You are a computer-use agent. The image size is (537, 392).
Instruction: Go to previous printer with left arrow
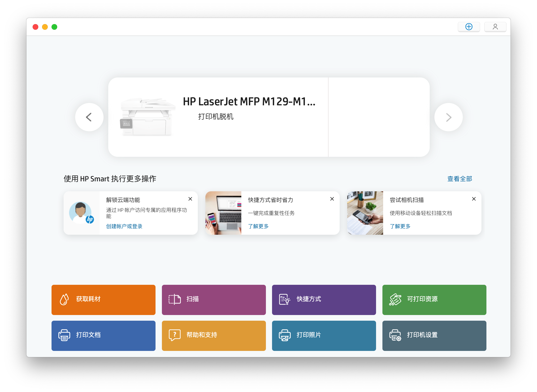(89, 117)
